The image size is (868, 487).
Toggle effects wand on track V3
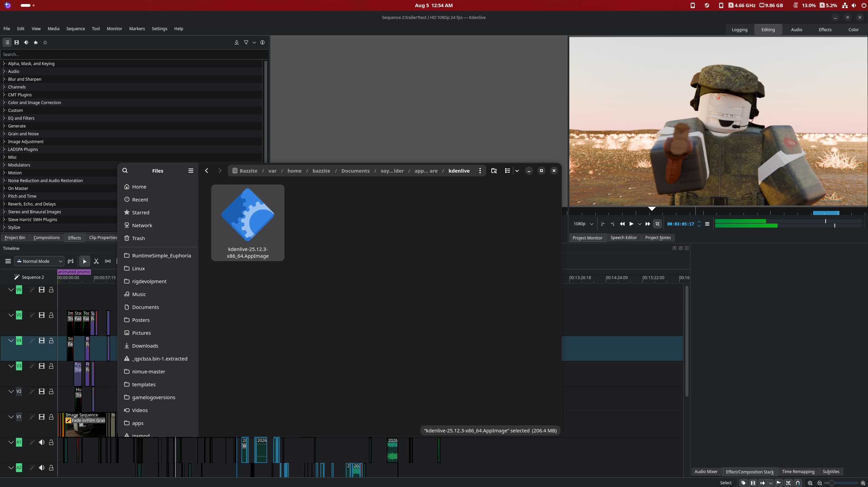pos(32,366)
